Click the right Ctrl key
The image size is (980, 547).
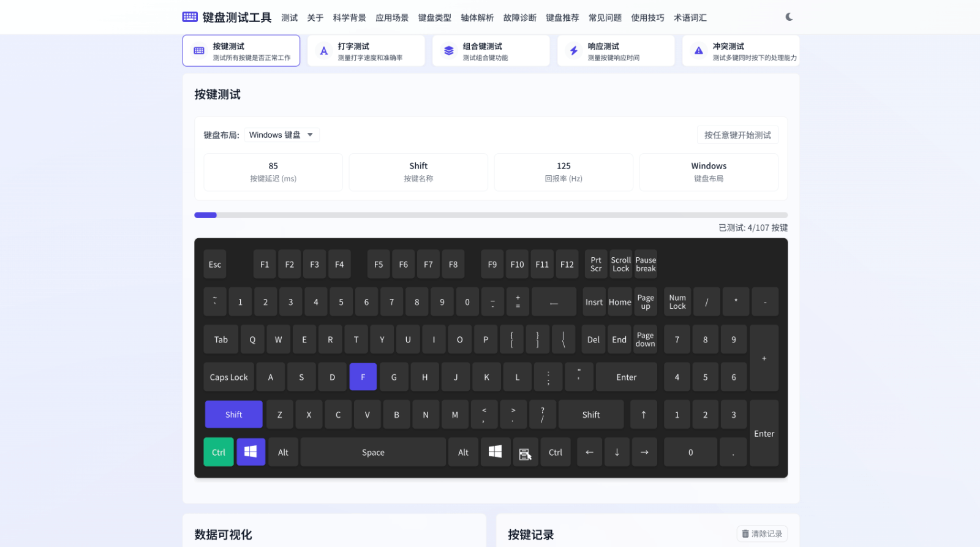click(556, 452)
